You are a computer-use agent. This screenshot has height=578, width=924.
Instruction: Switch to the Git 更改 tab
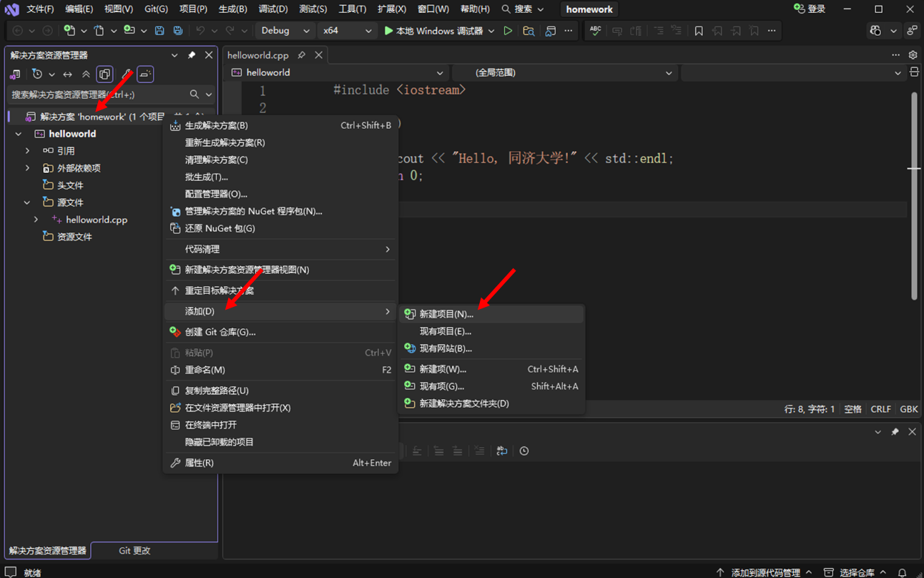(134, 551)
